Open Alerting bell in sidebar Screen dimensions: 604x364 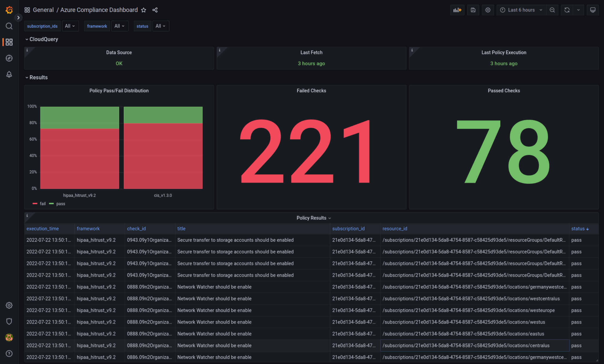tap(9, 74)
